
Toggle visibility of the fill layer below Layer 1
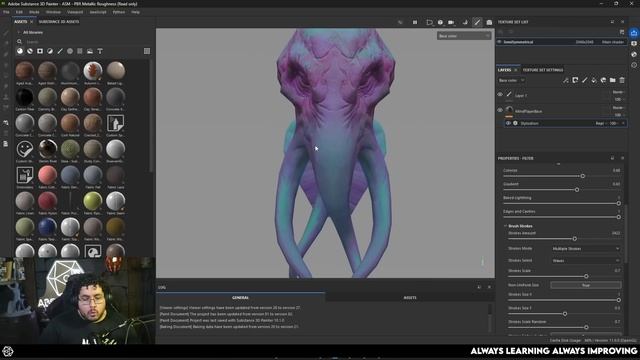pos(500,110)
